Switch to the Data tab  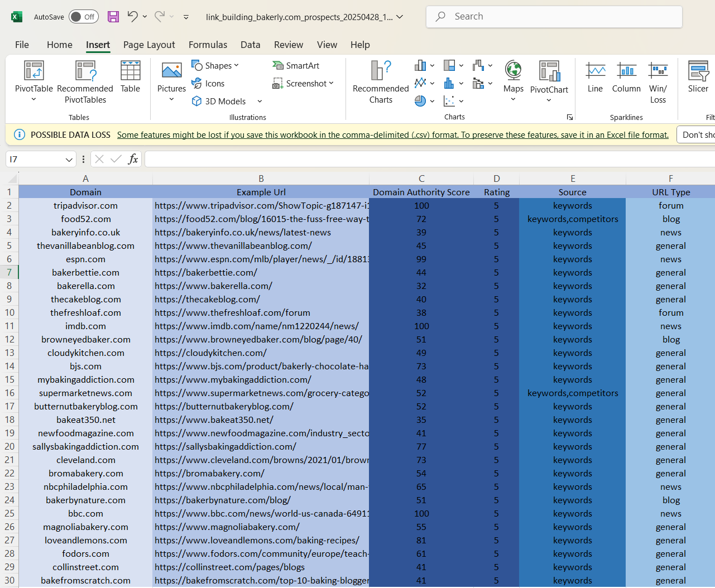tap(251, 45)
